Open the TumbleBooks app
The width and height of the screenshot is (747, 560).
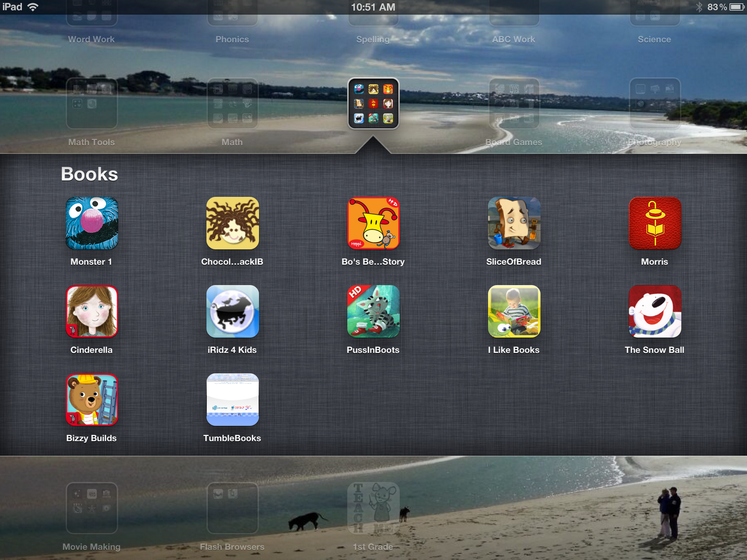pyautogui.click(x=232, y=399)
